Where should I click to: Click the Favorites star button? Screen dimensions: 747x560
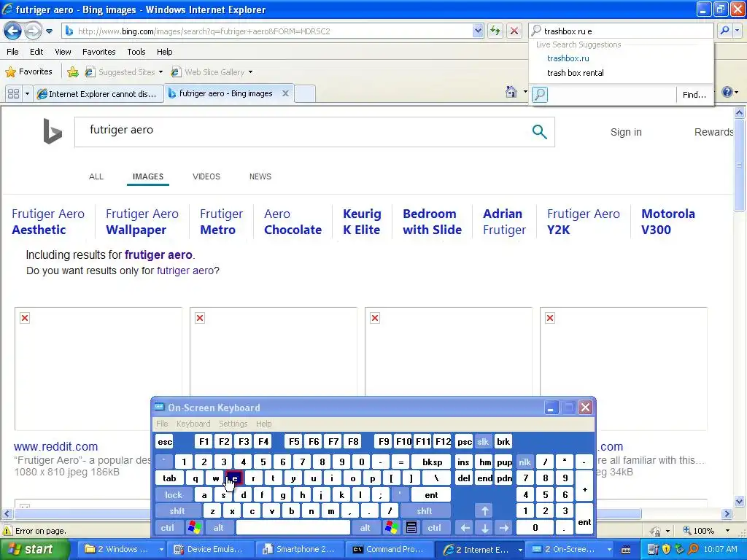point(28,72)
